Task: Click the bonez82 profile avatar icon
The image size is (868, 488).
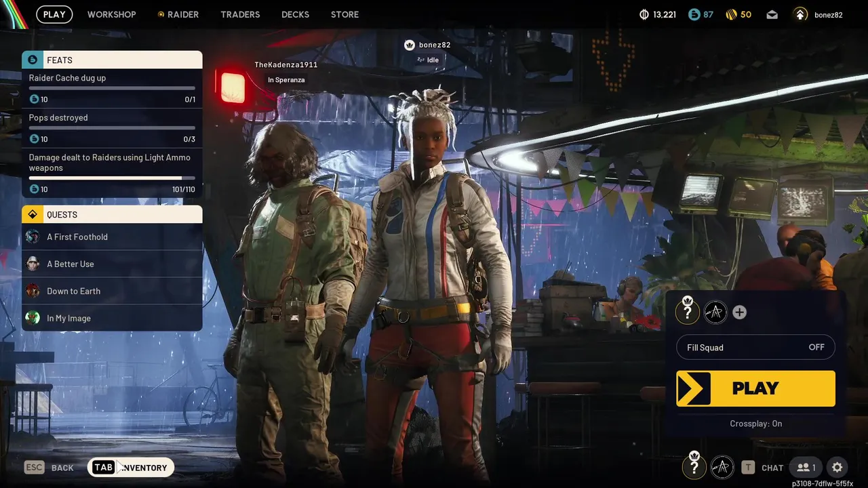Action: pos(800,14)
